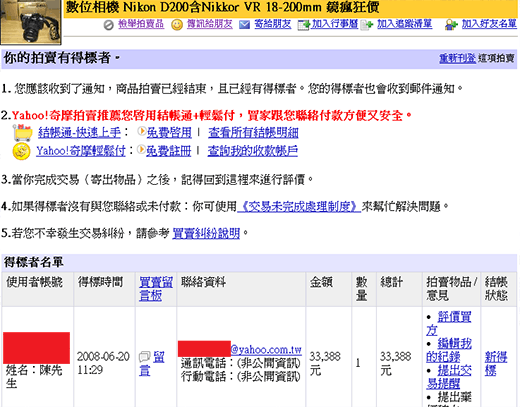Click the gold coin 輕鬆付 icon
The height and width of the screenshot is (407, 520).
pos(21,152)
